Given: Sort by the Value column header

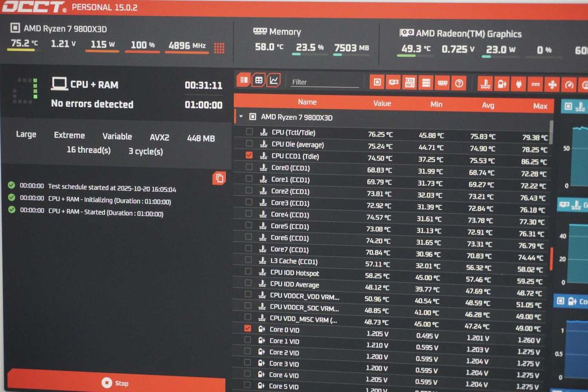Looking at the screenshot, I should click(382, 103).
